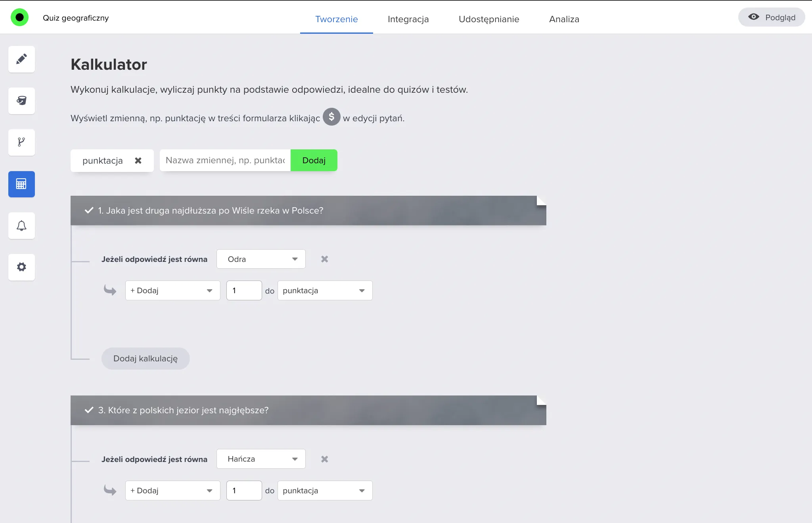This screenshot has width=812, height=523.
Task: Click the Quiz geograficzny form title
Action: pos(76,18)
